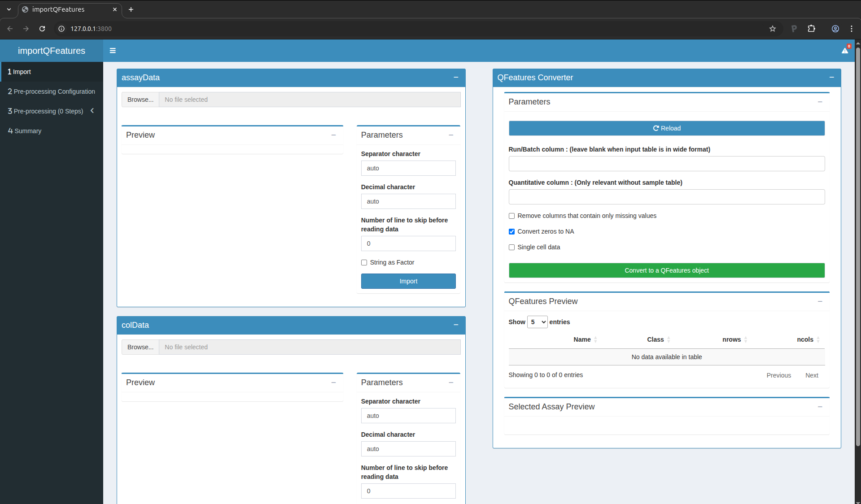Screen dimensions: 861x504
Task: Enable String as Factor checkbox
Action: 364,263
